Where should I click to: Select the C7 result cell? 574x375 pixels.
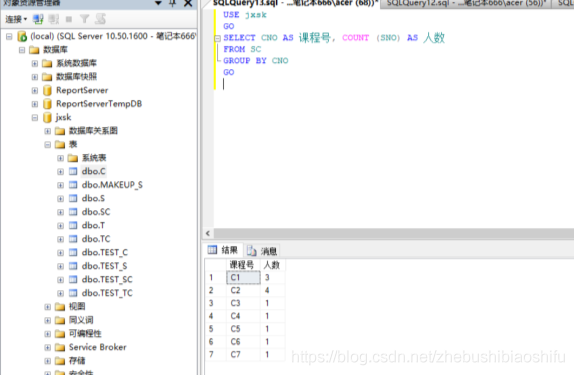point(243,354)
